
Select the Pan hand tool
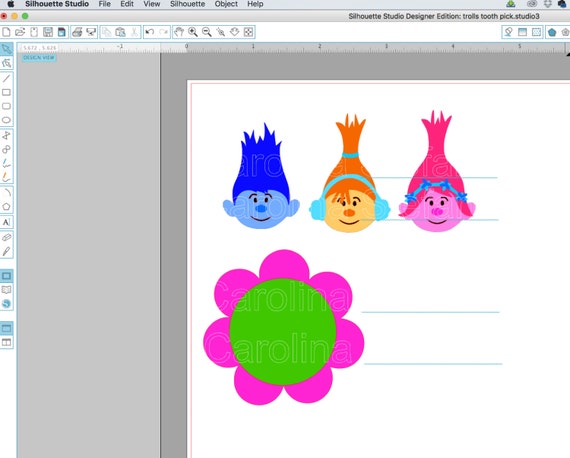coord(179,32)
